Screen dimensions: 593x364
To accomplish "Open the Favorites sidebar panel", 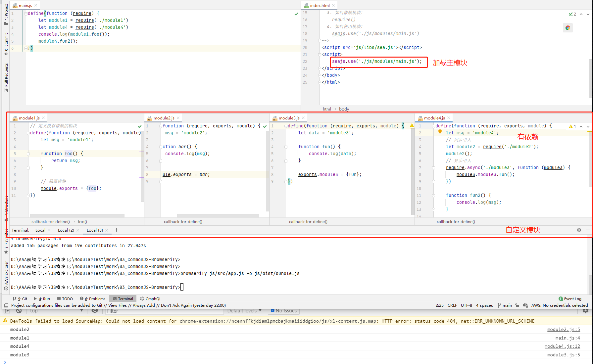I will coord(6,242).
